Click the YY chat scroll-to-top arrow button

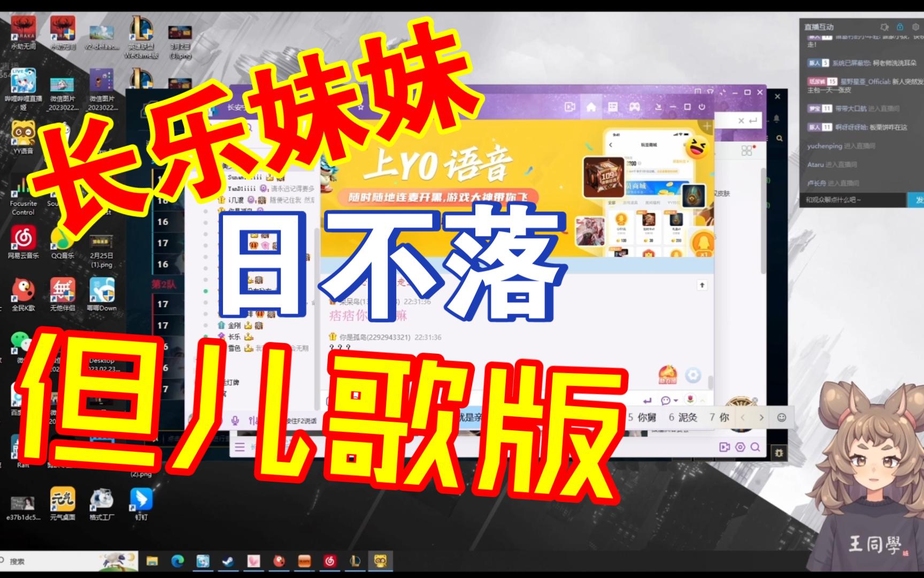702,285
